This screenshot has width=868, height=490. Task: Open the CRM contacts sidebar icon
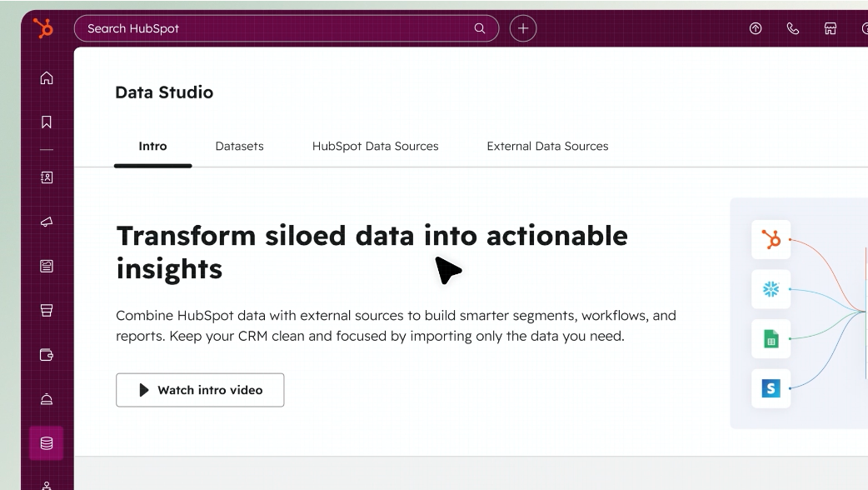tap(47, 177)
